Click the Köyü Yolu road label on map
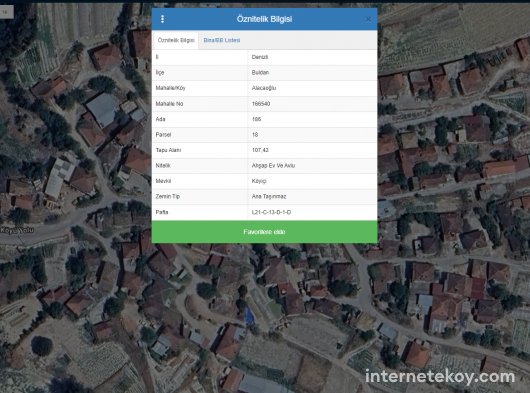The height and width of the screenshot is (393, 530). pos(17,230)
